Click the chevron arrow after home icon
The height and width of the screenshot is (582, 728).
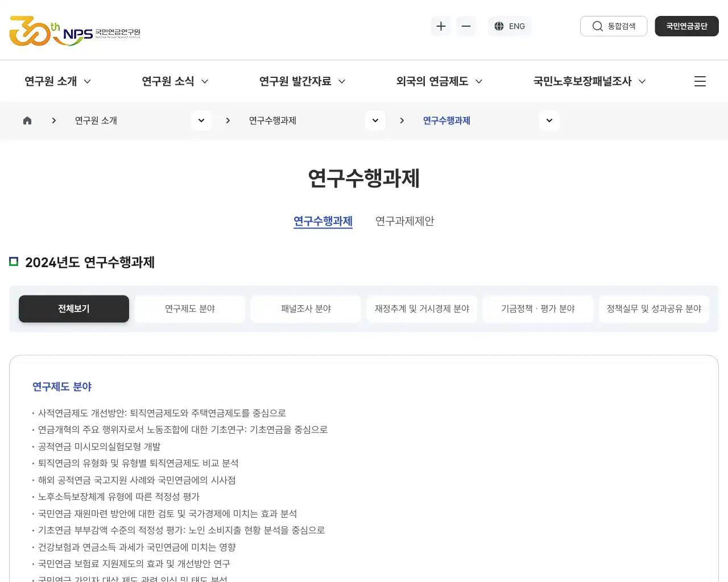pyautogui.click(x=53, y=120)
